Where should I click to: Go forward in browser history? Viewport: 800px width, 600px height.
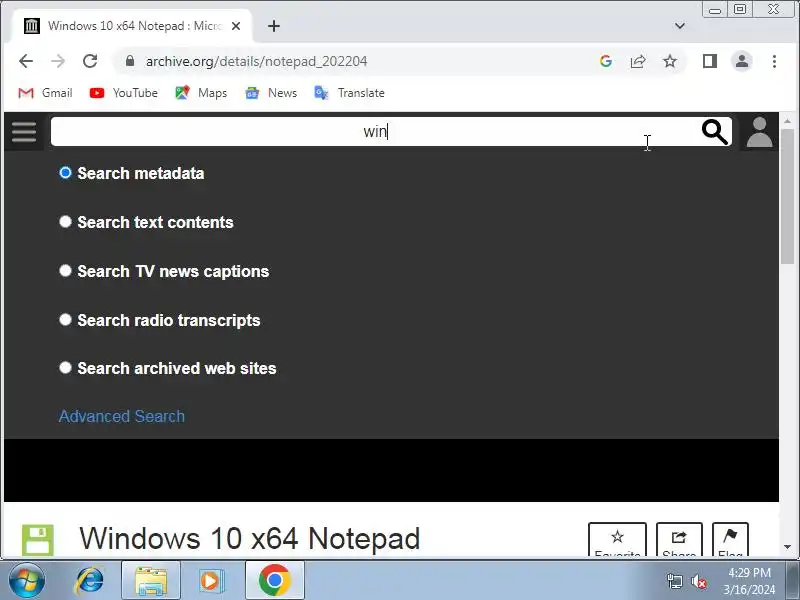click(58, 61)
